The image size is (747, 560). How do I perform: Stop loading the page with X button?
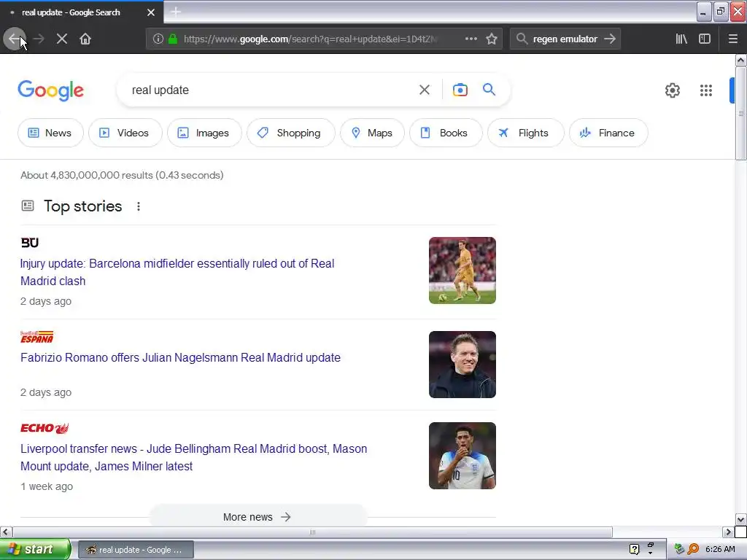[62, 39]
